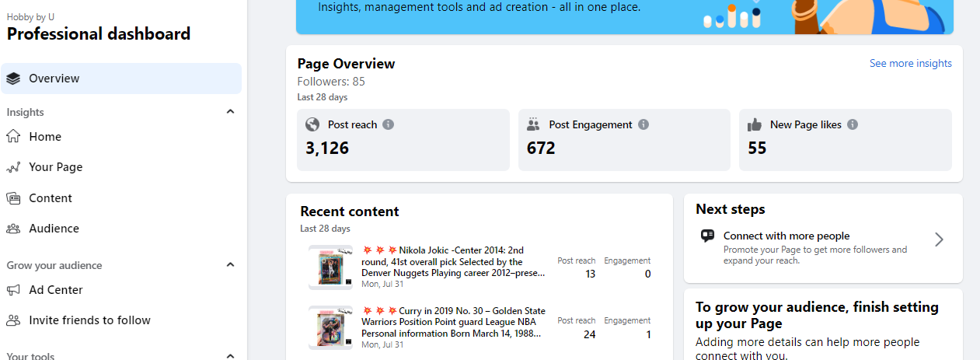Click the Post reach 3,126 card
Screen dimensions: 980x360
pyautogui.click(x=403, y=140)
